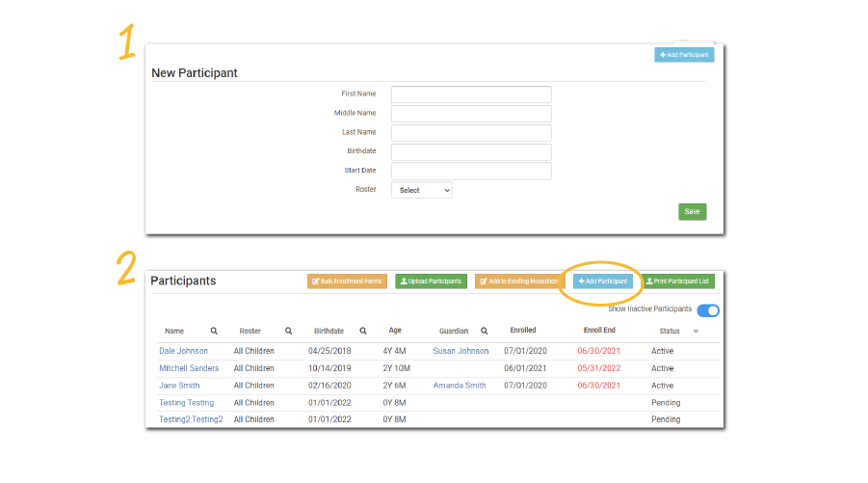Open the Roster Select dropdown

tap(421, 191)
